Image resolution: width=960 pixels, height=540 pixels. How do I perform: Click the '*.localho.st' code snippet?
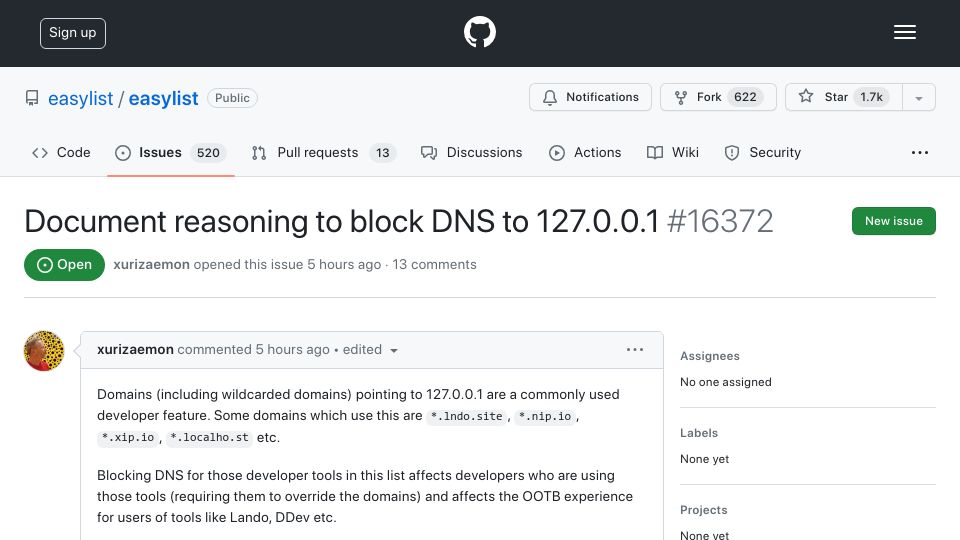tap(209, 438)
